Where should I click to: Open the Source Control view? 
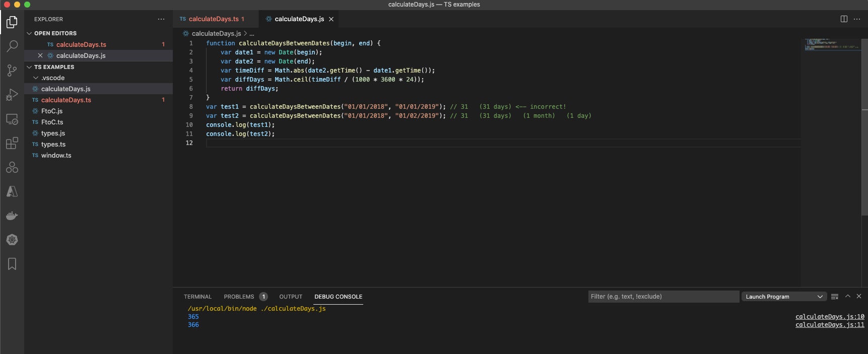click(12, 70)
